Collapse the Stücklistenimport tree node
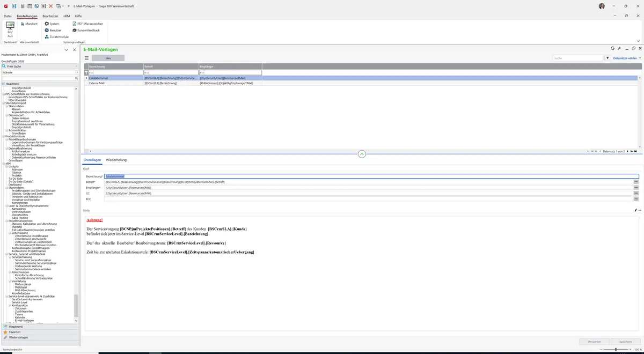Image resolution: width=644 pixels, height=354 pixels. click(4, 103)
